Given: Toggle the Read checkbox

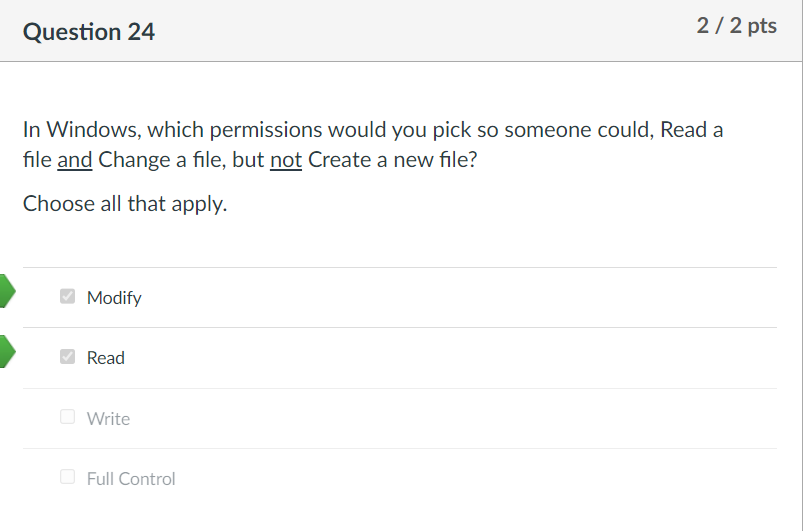Looking at the screenshot, I should coord(67,356).
